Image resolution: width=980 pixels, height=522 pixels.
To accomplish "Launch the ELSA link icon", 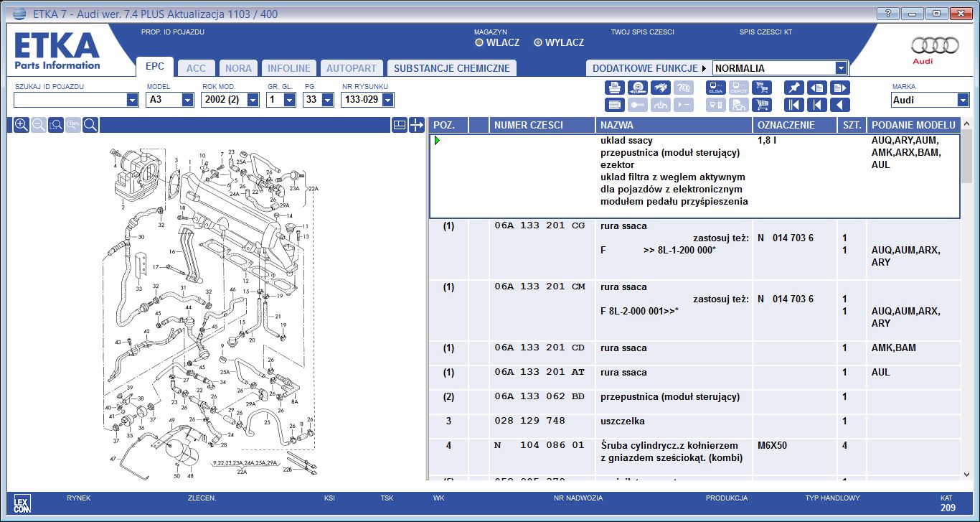I will [x=715, y=88].
